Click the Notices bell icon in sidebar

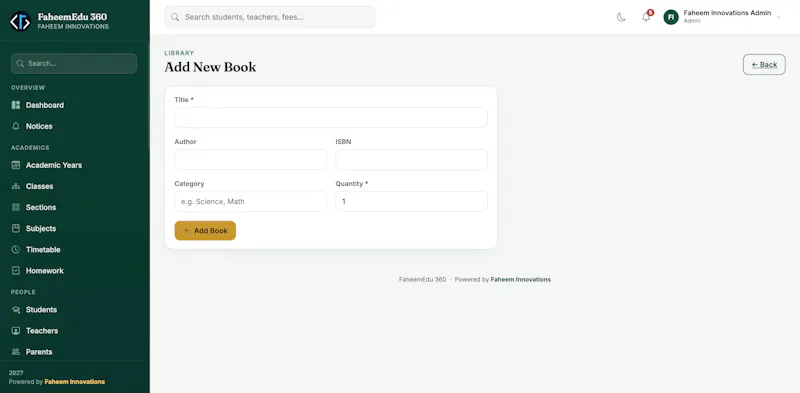[16, 126]
